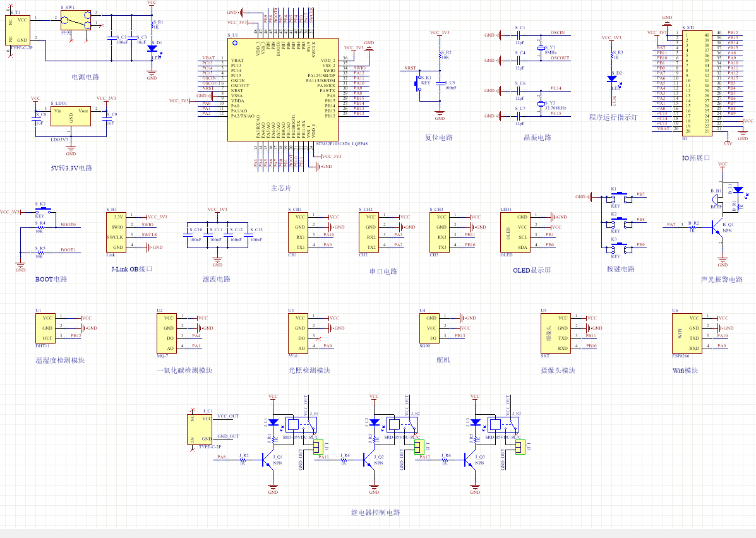Select the U5 SXT camera module block

pos(556,333)
